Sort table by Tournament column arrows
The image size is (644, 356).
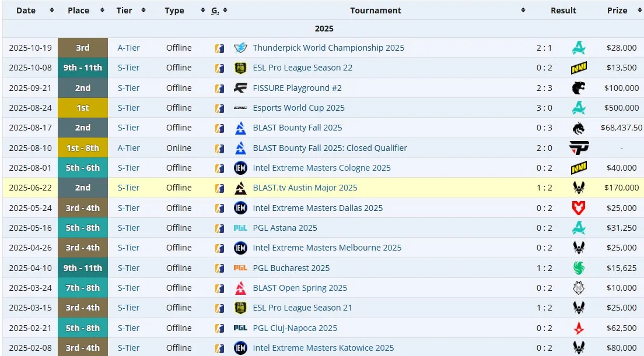pos(523,10)
